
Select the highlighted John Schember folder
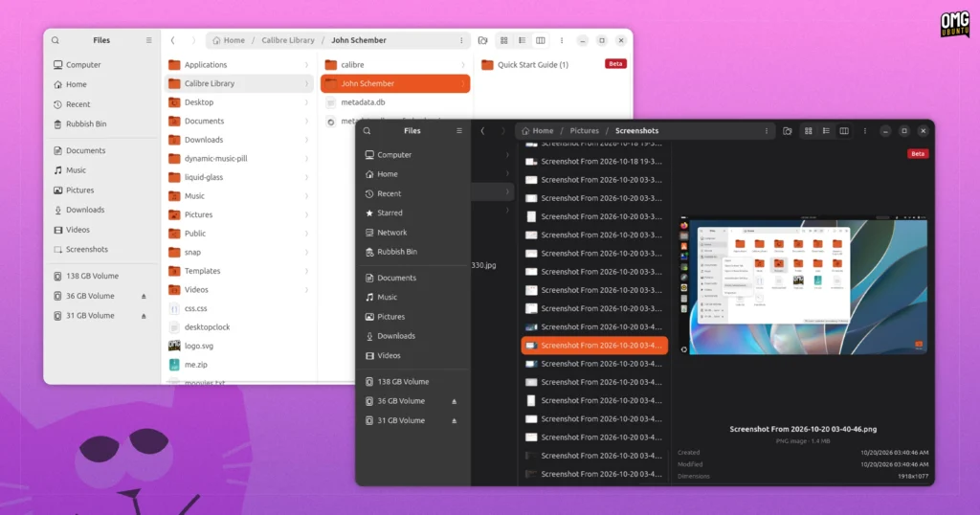tap(395, 83)
